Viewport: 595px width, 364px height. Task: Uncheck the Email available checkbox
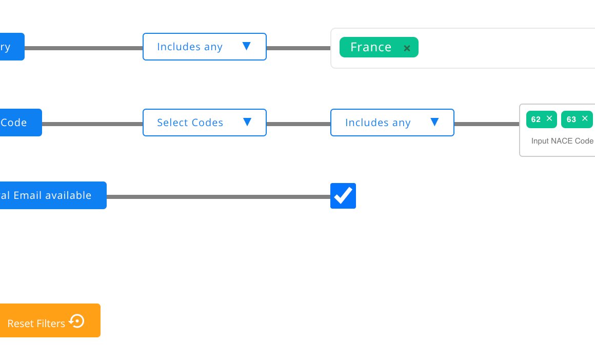(x=343, y=196)
